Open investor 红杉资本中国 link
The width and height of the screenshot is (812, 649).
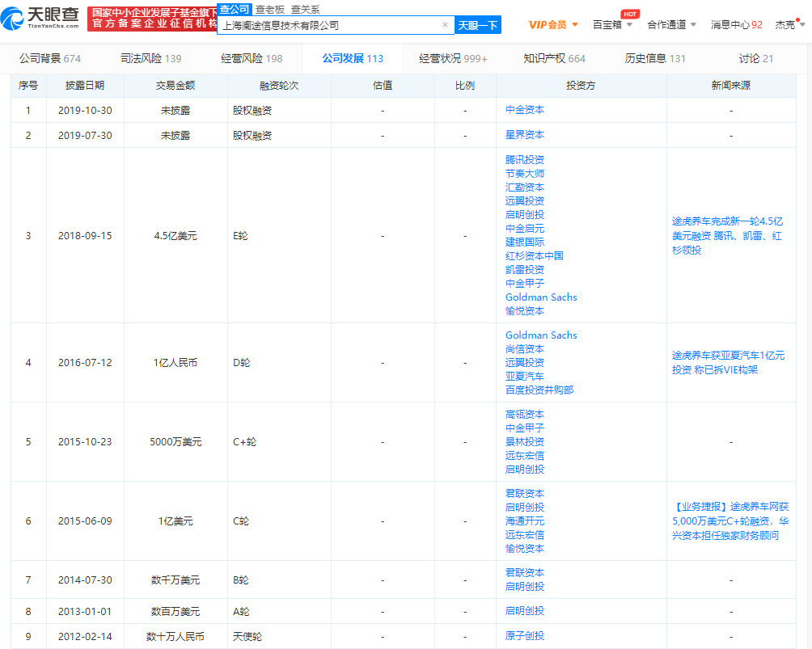click(535, 255)
